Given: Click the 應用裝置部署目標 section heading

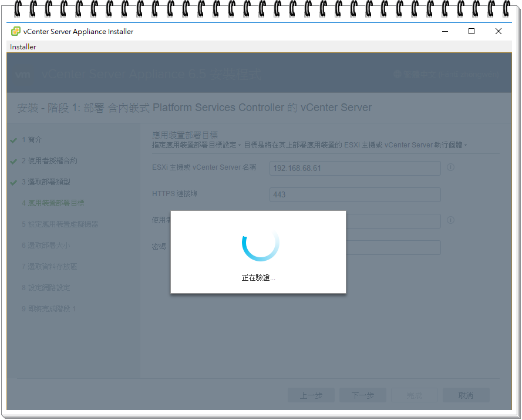Looking at the screenshot, I should [185, 135].
